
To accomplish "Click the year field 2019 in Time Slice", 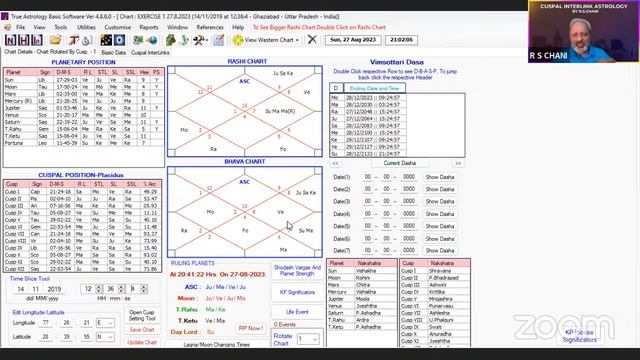I will [54, 289].
